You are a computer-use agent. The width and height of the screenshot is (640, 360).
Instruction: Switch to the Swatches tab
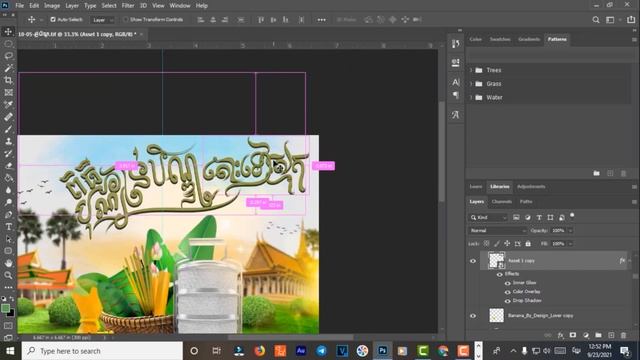point(500,39)
